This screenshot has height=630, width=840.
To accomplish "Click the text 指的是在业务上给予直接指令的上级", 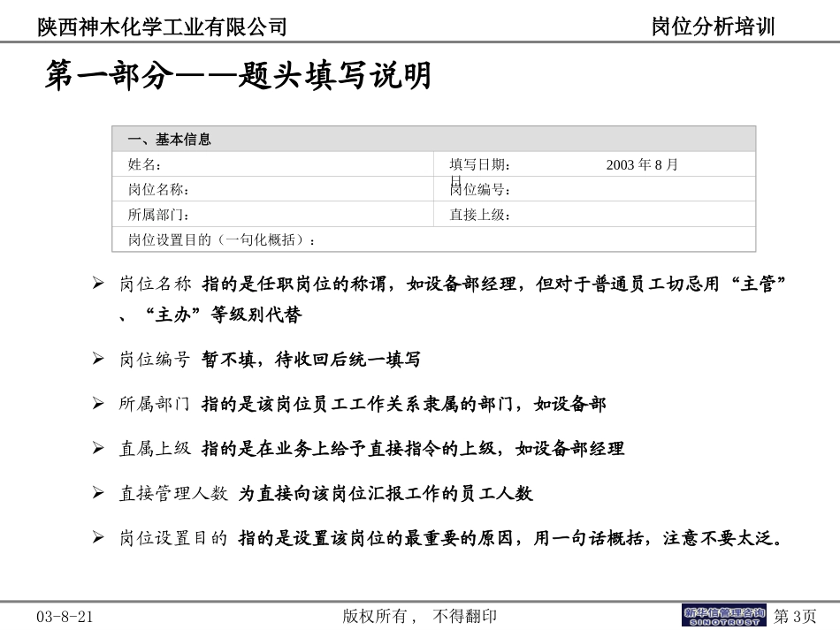I will pos(348,449).
